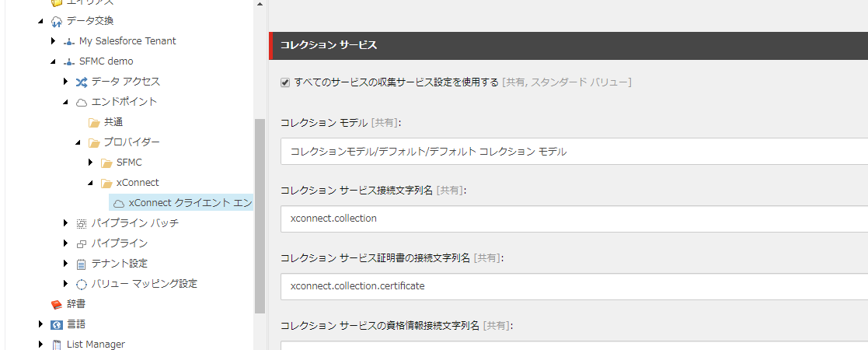Collapse the xConnect folder node
Image resolution: width=868 pixels, height=350 pixels.
pyautogui.click(x=91, y=184)
